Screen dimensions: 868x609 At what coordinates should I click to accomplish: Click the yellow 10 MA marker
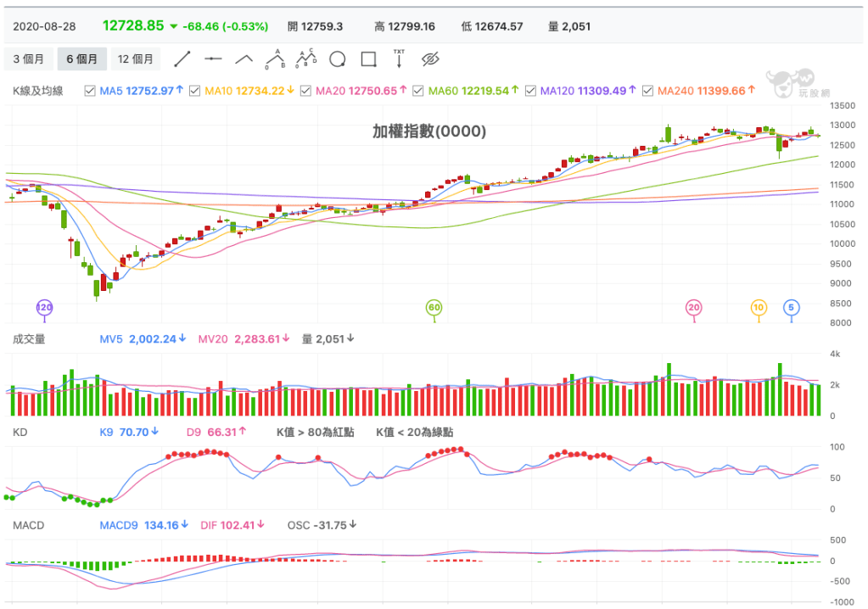click(759, 307)
